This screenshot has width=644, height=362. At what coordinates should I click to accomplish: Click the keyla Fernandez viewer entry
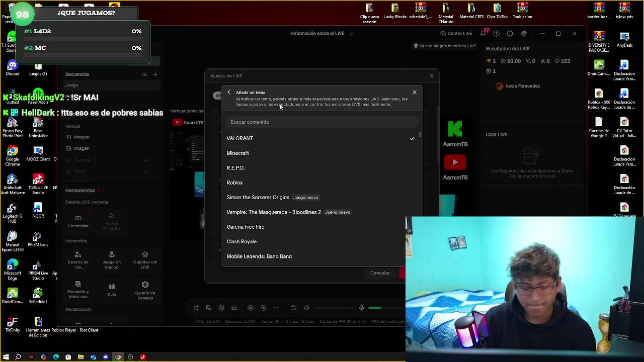pyautogui.click(x=518, y=86)
